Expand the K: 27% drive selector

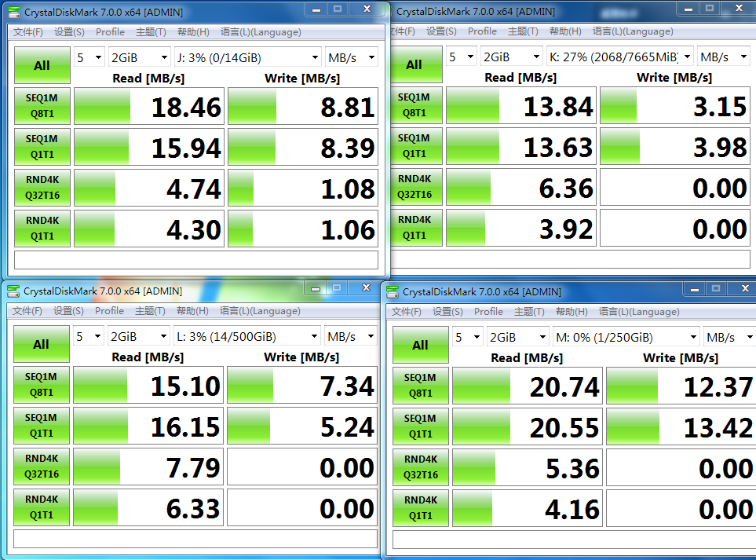[619, 57]
